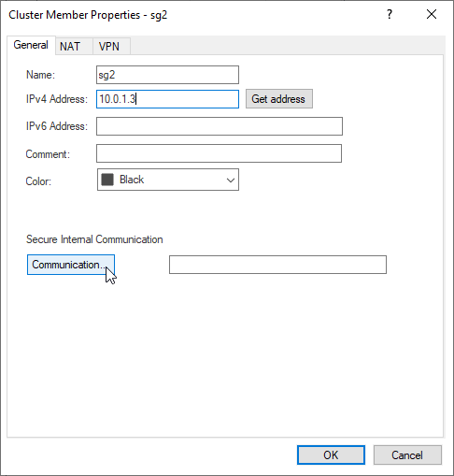Click the help question mark icon
Viewport: 454px width, 476px height.
[390, 14]
